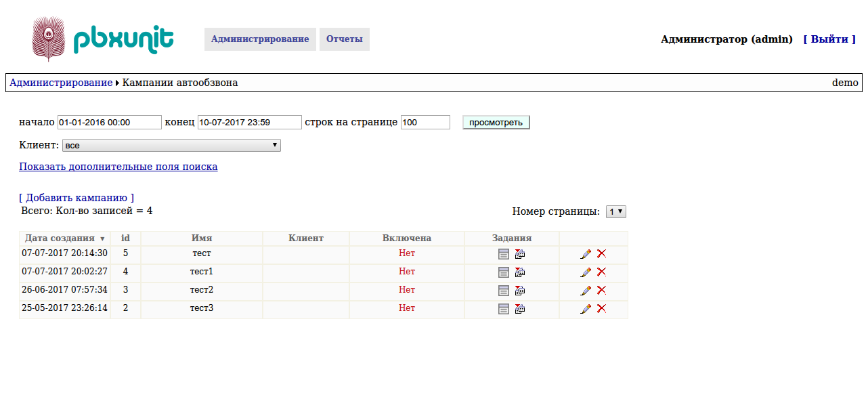Open task list icon for тест
The width and height of the screenshot is (868, 397).
tap(504, 254)
